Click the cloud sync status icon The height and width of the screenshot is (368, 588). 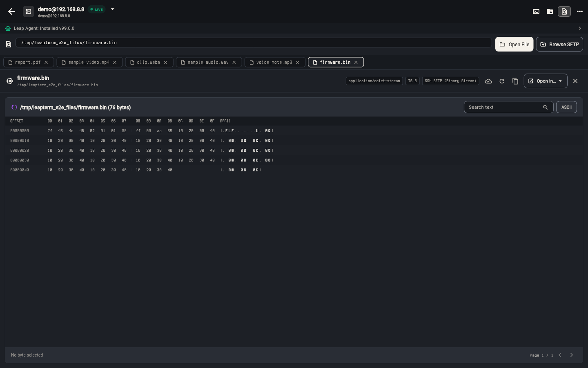click(x=488, y=81)
